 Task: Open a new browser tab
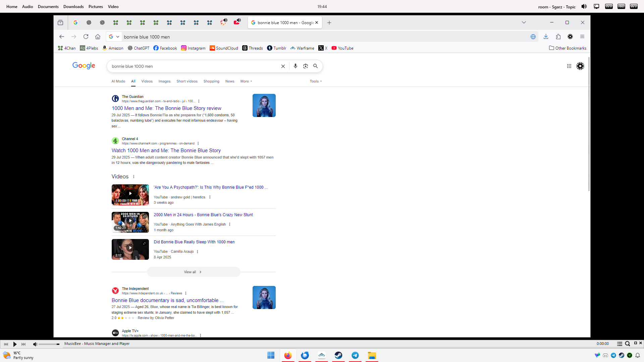pos(329,23)
